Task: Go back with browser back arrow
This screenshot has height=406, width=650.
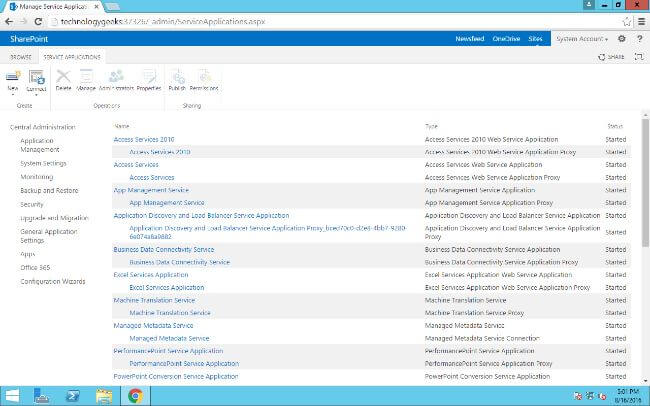Action: pos(9,22)
